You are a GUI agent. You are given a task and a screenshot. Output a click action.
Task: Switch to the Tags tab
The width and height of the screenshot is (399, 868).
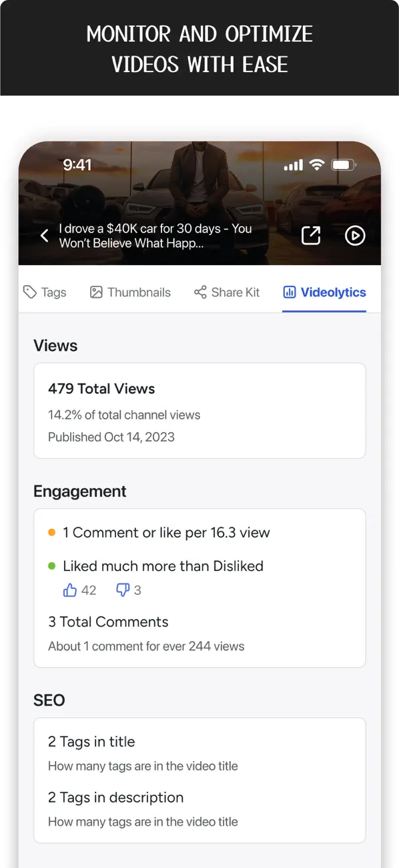[45, 292]
